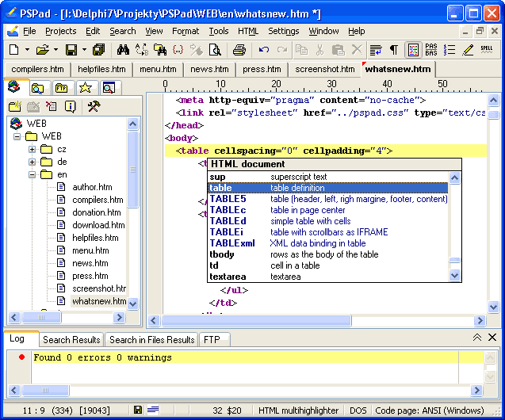Click the remove file from project icon
Image resolution: width=505 pixels, height=420 pixels.
(51, 106)
